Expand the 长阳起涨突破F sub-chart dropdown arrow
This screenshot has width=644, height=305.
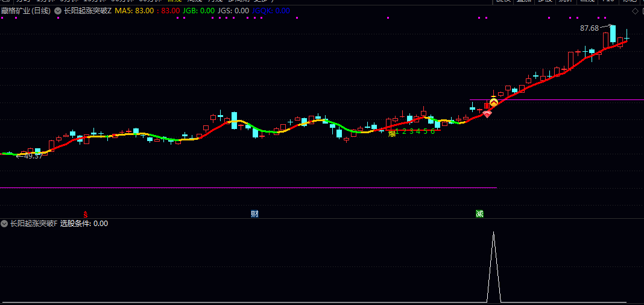click(x=4, y=224)
